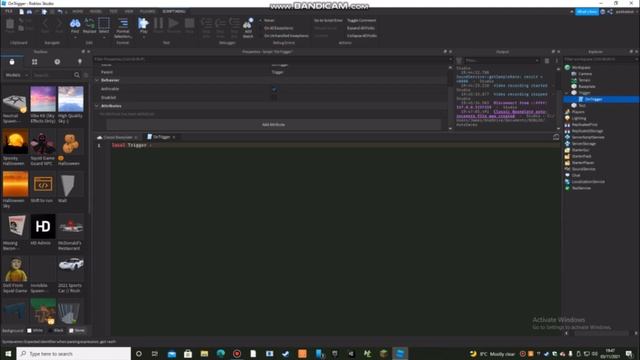Toggle the Archivable checkbox in Properties
This screenshot has width=640, height=360.
tap(274, 89)
